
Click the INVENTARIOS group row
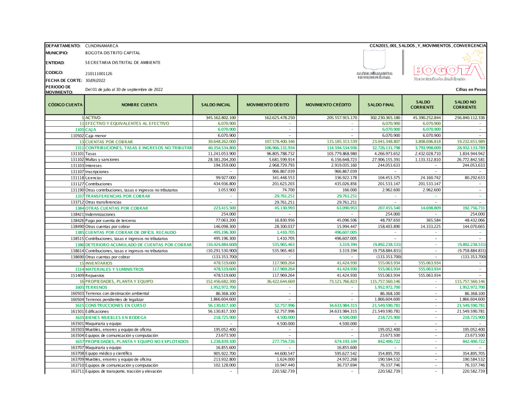point(99,263)
